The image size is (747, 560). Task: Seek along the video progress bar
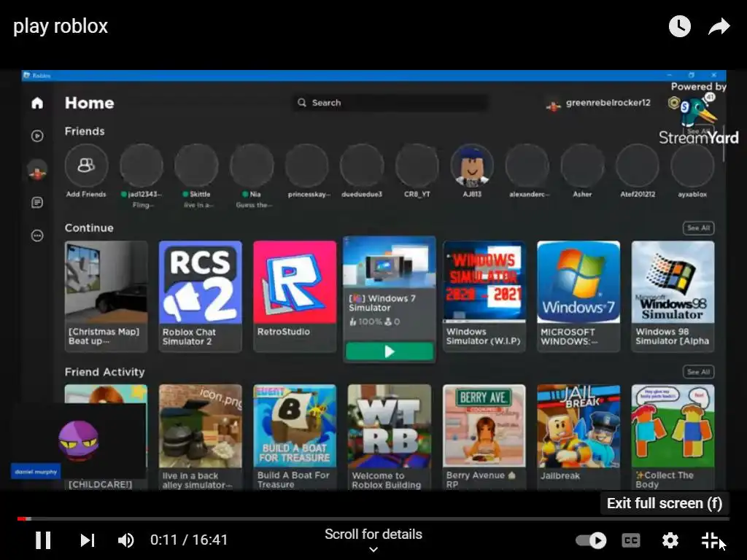373,518
